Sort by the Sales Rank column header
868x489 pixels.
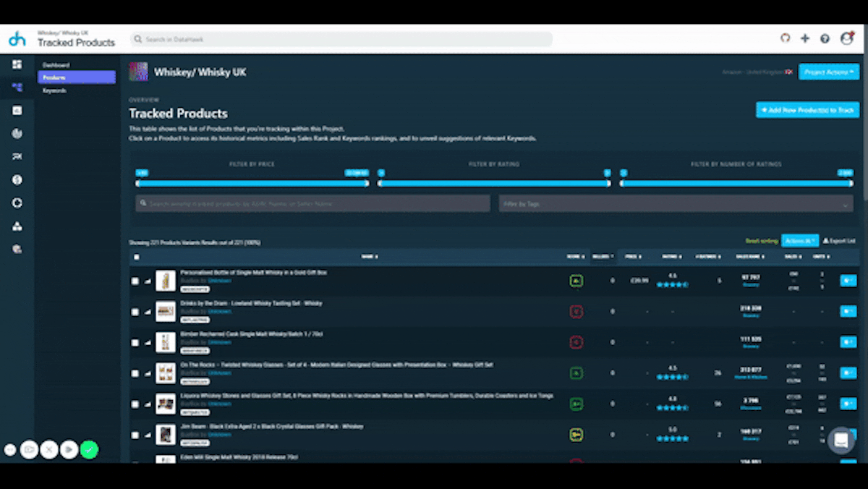pyautogui.click(x=751, y=257)
